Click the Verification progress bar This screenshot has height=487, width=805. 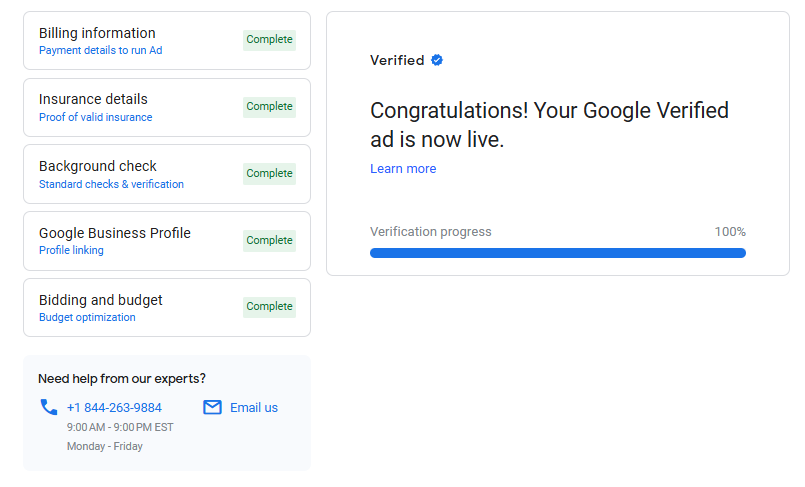click(558, 253)
